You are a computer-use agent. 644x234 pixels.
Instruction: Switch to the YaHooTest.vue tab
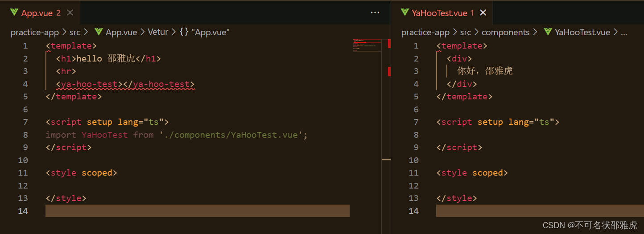(442, 13)
